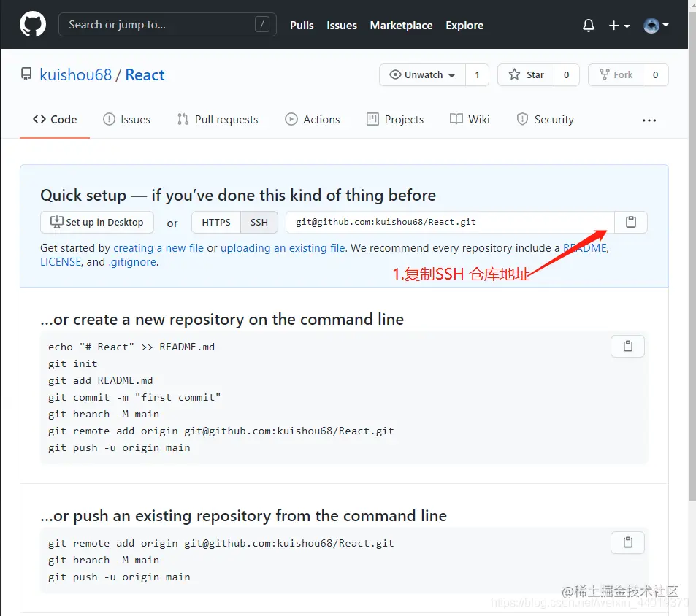The width and height of the screenshot is (696, 616).
Task: Click Set up in Desktop button
Action: tap(96, 222)
